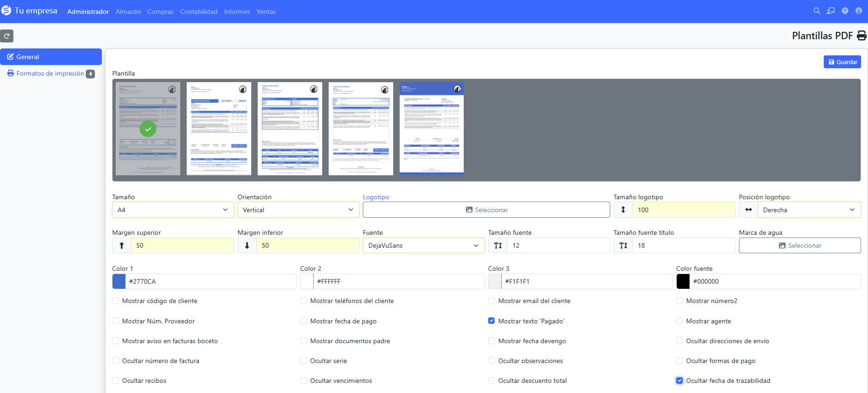Follow the Logotipo label link

point(376,197)
